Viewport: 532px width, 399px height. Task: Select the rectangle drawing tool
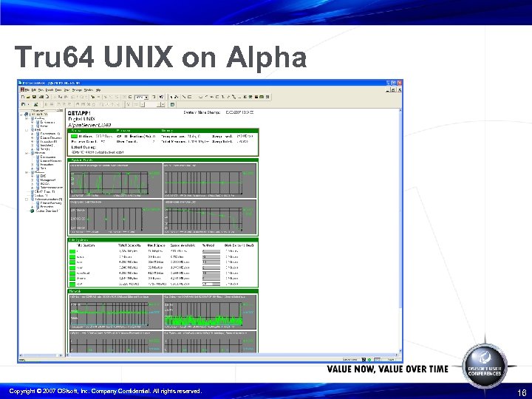190,97
